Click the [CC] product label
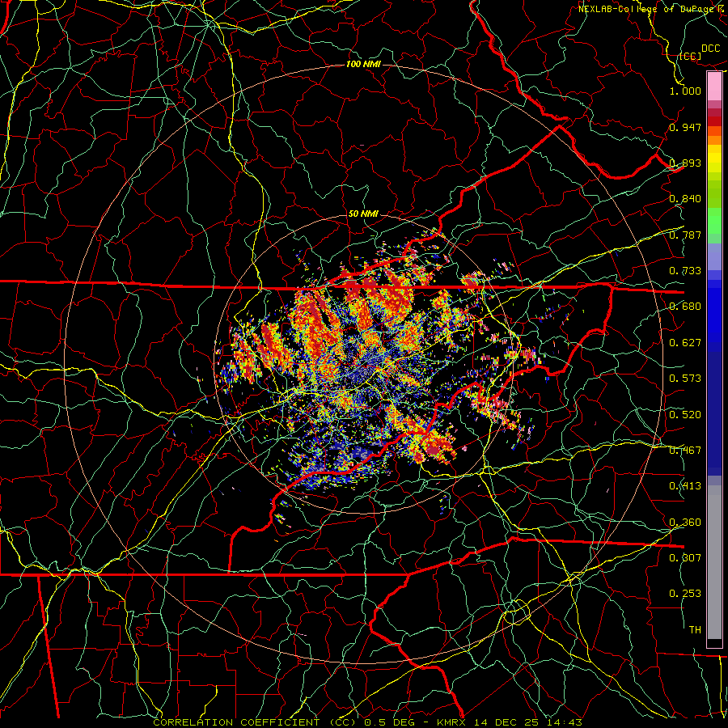Viewport: 728px width, 728px height. coord(691,56)
